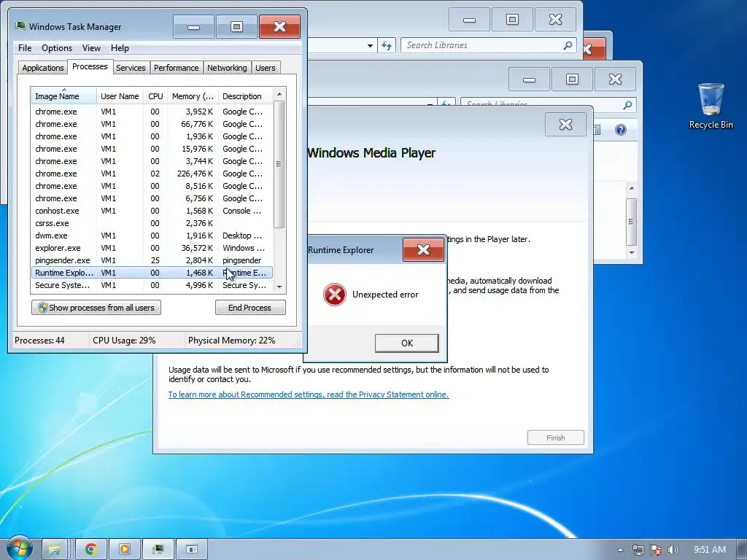
Task: Open the Start menu orb
Action: click(x=19, y=548)
